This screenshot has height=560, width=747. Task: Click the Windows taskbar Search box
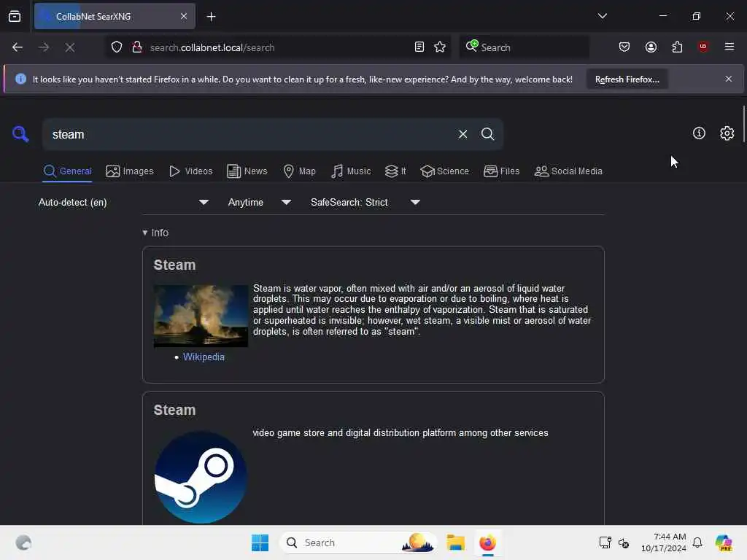[358, 542]
